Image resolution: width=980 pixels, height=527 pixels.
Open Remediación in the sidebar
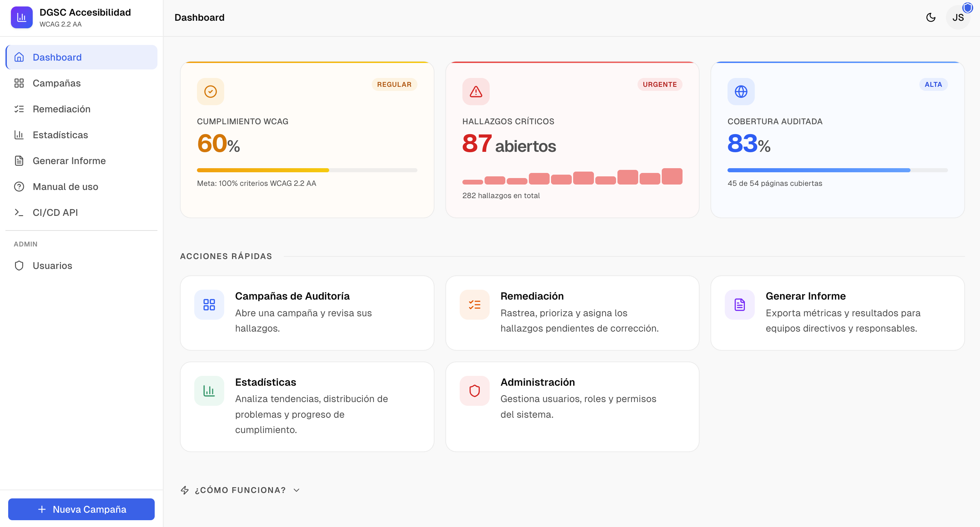(81, 109)
